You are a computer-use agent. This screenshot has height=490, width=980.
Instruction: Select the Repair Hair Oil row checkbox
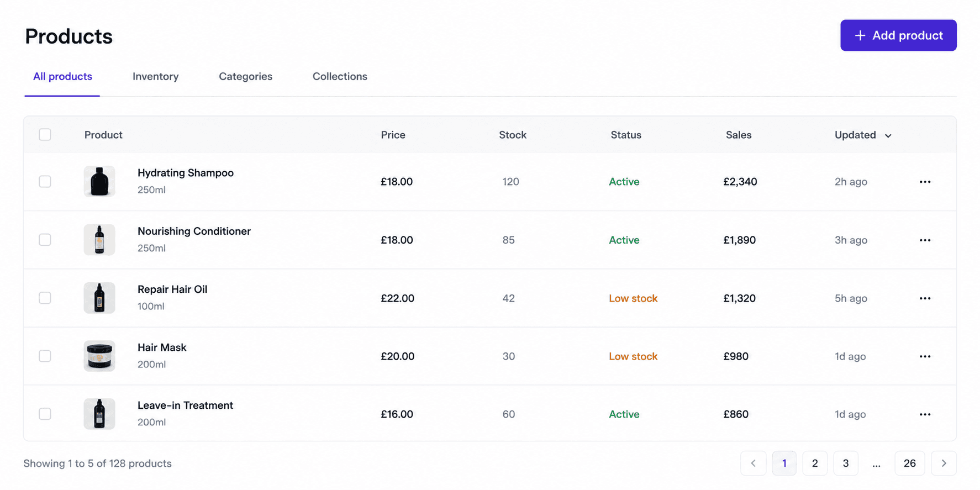pyautogui.click(x=45, y=298)
